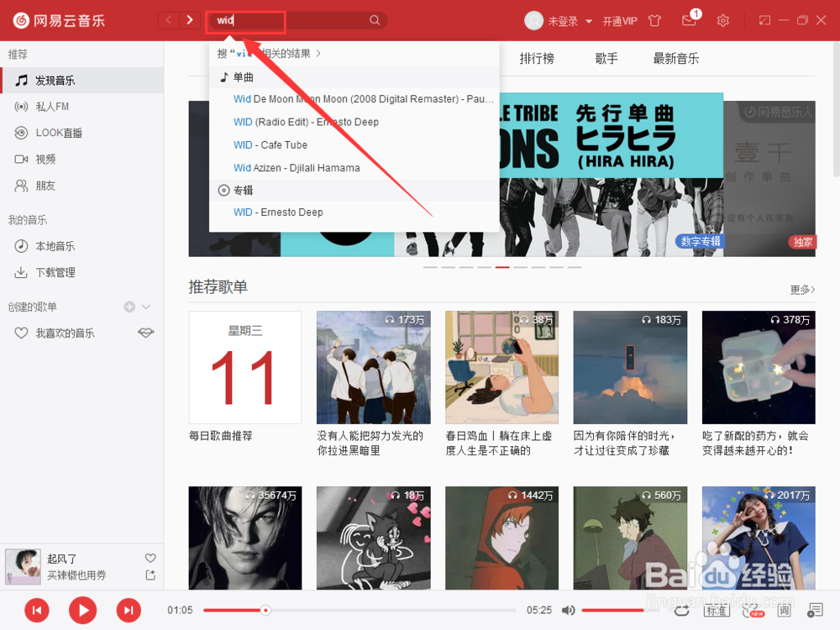
Task: Collapse the 创建的歌单 section chevron
Action: [x=146, y=307]
